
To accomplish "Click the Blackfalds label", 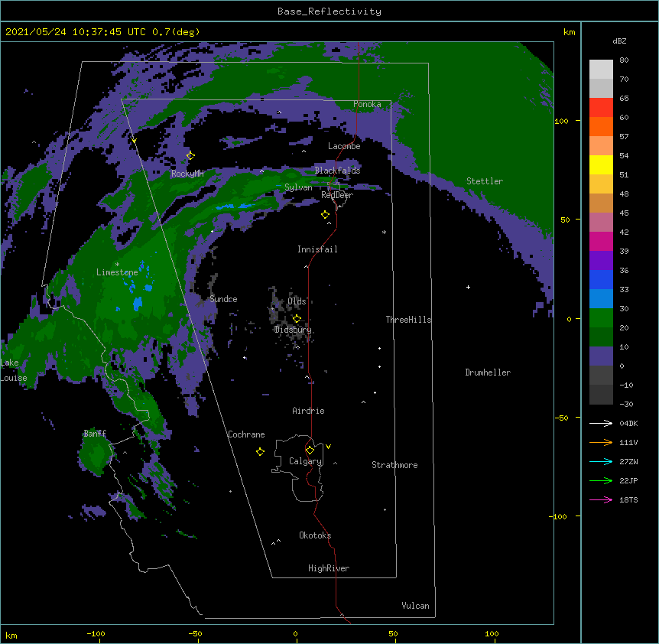I will pos(337,171).
